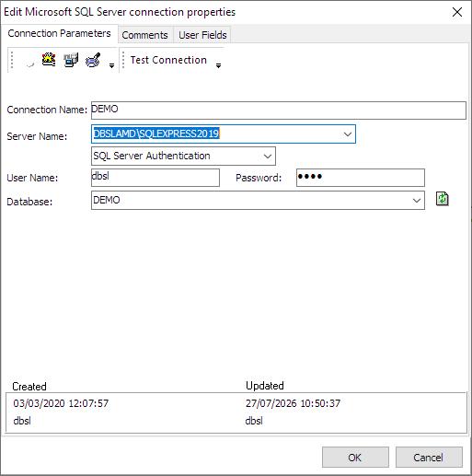Click the blue disk with brush toolbar icon

[93, 60]
